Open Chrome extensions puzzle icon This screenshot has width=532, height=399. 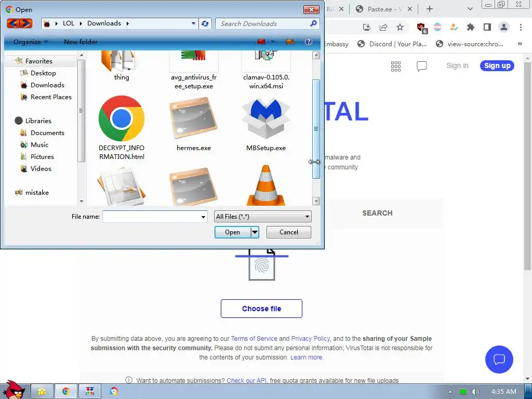click(471, 27)
